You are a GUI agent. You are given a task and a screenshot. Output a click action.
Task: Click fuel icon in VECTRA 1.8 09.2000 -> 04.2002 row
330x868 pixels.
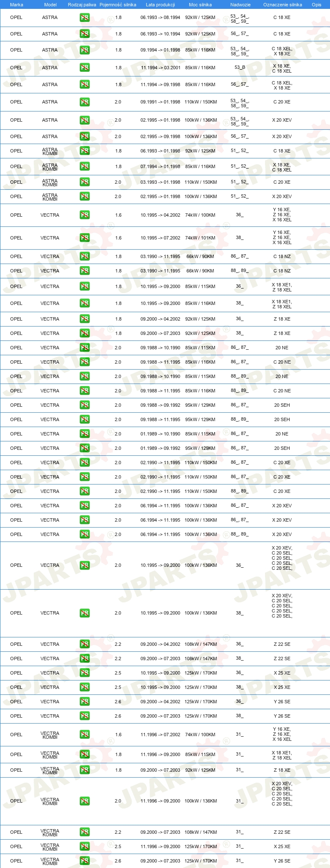84,319
